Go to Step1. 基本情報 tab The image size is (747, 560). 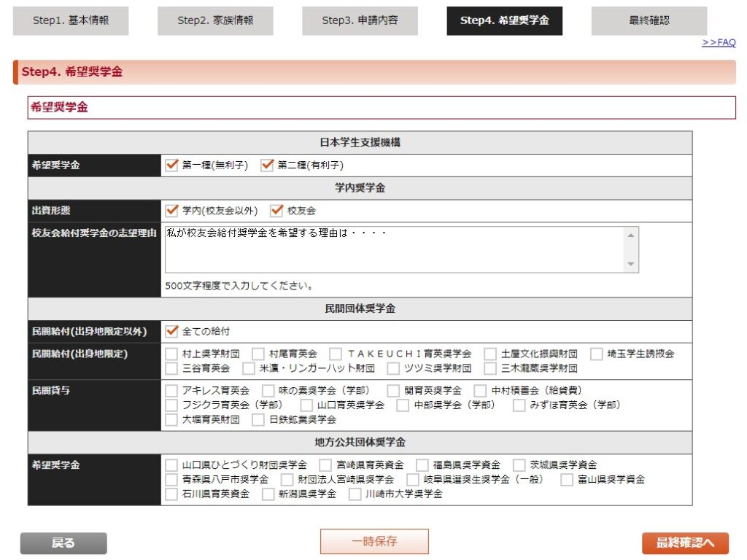[71, 21]
